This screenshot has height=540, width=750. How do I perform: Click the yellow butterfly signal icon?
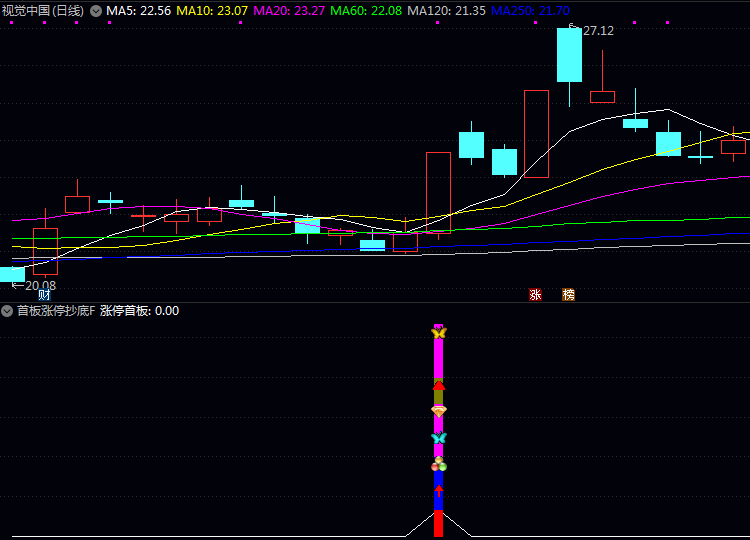(438, 332)
